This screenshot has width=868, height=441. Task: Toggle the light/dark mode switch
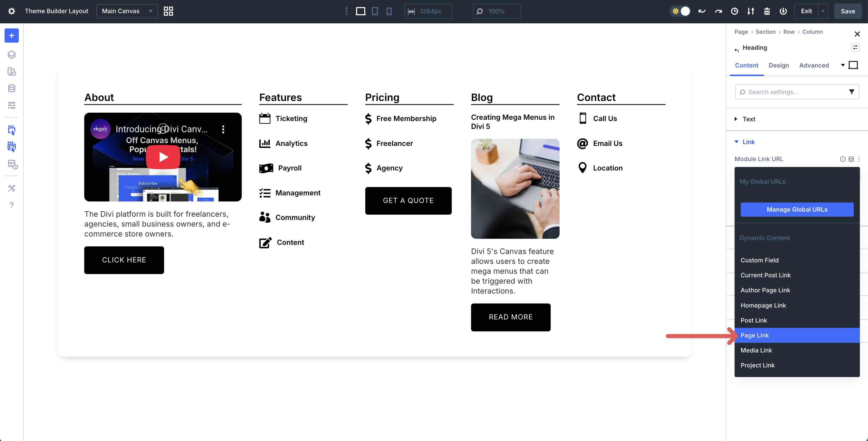(680, 11)
